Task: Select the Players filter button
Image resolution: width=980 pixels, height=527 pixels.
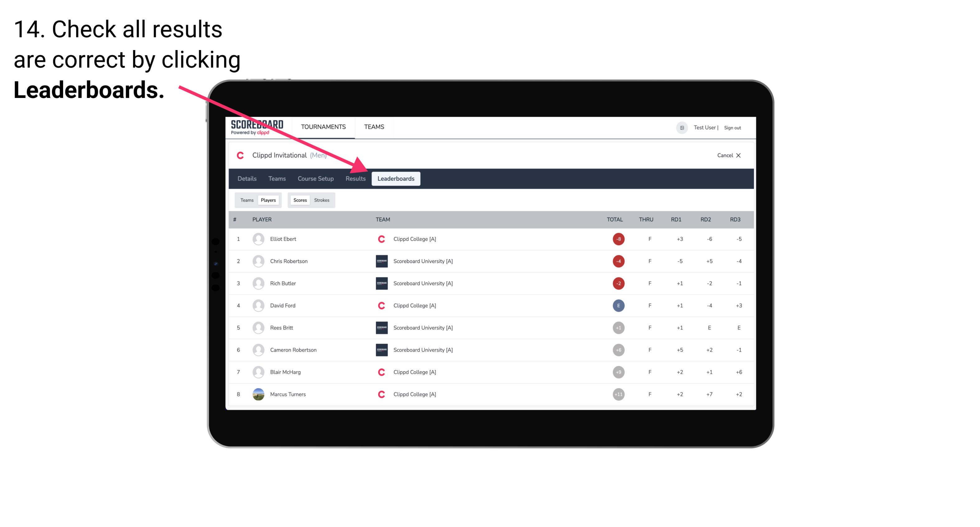Action: (269, 200)
